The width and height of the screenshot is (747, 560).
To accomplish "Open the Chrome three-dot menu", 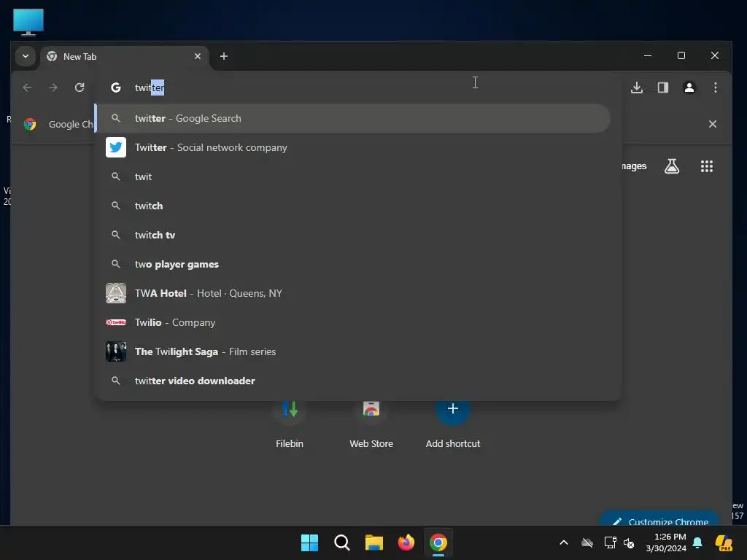I will coord(715,87).
